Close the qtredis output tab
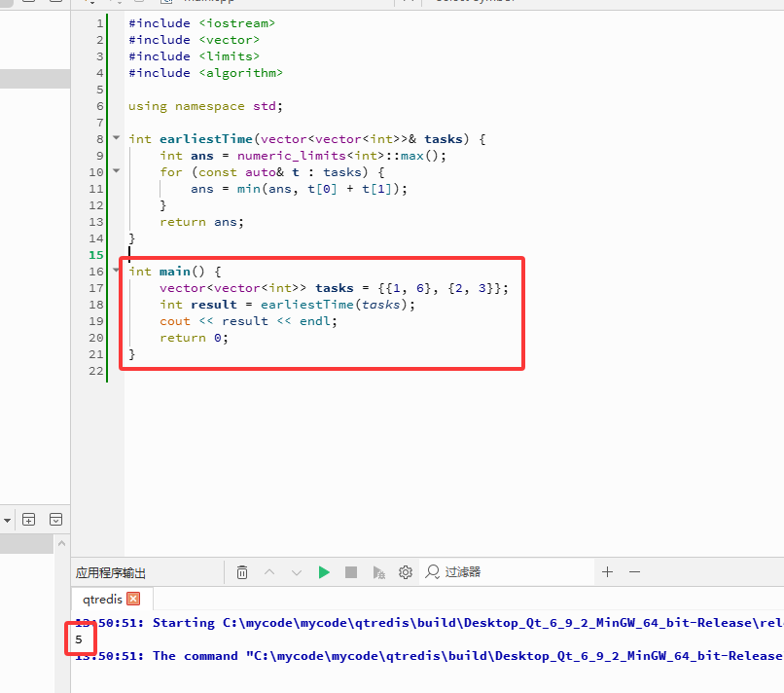 133,599
